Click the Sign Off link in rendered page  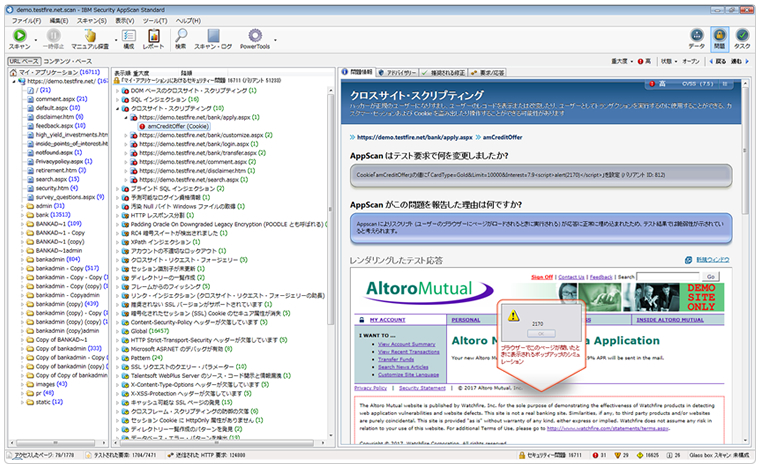pyautogui.click(x=542, y=277)
